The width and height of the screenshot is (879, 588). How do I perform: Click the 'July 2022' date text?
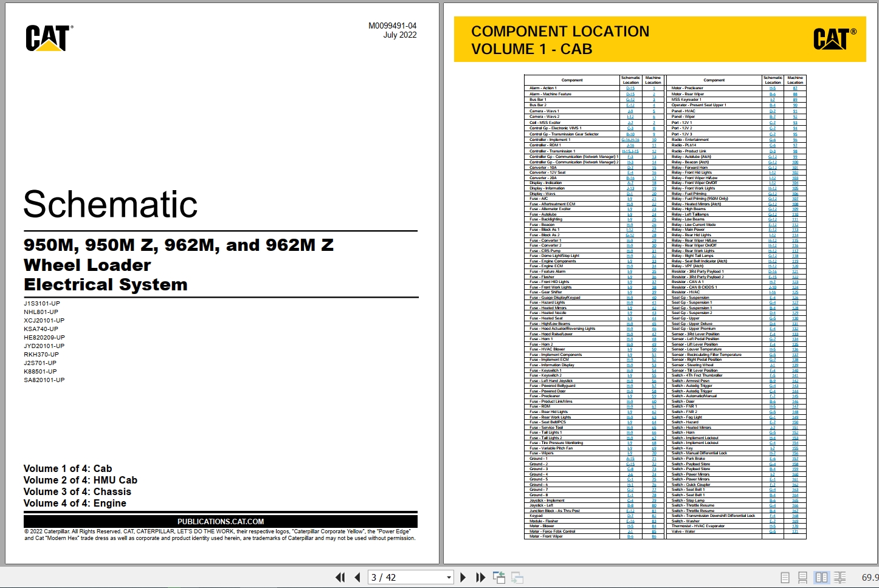tap(400, 35)
